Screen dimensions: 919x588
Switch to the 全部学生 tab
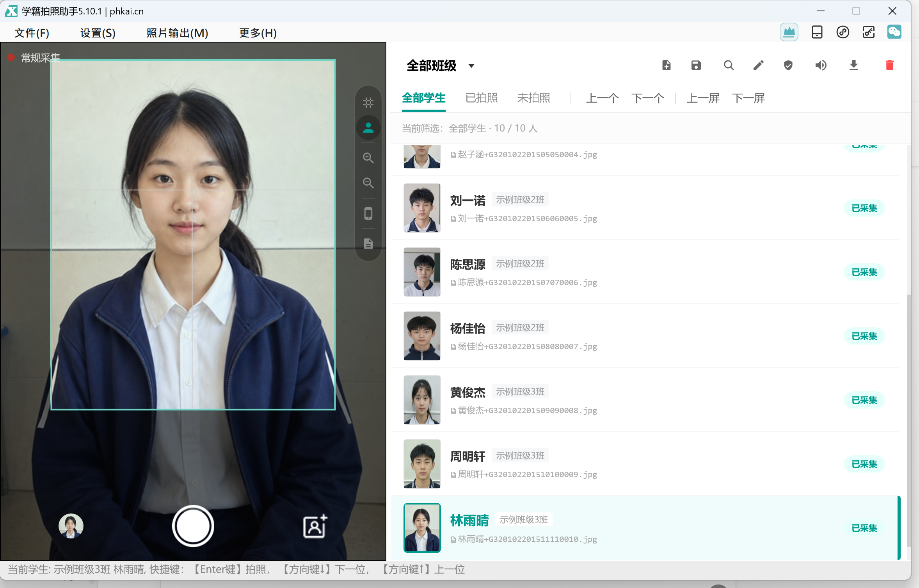423,98
